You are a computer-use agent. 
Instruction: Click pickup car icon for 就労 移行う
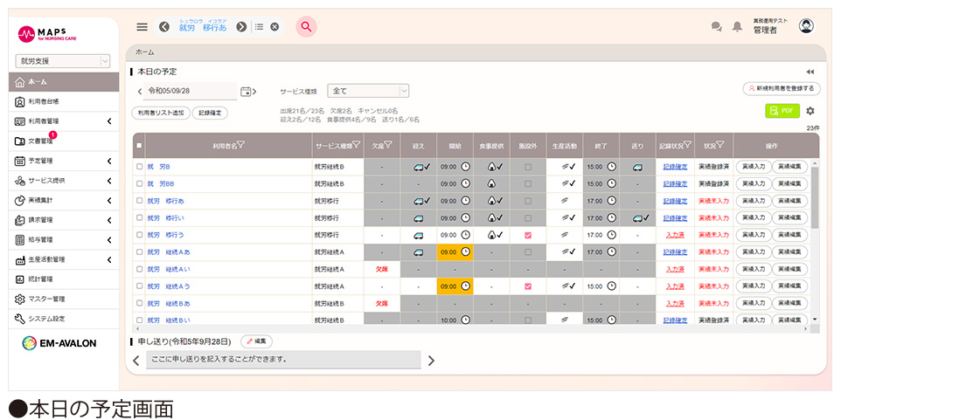418,235
